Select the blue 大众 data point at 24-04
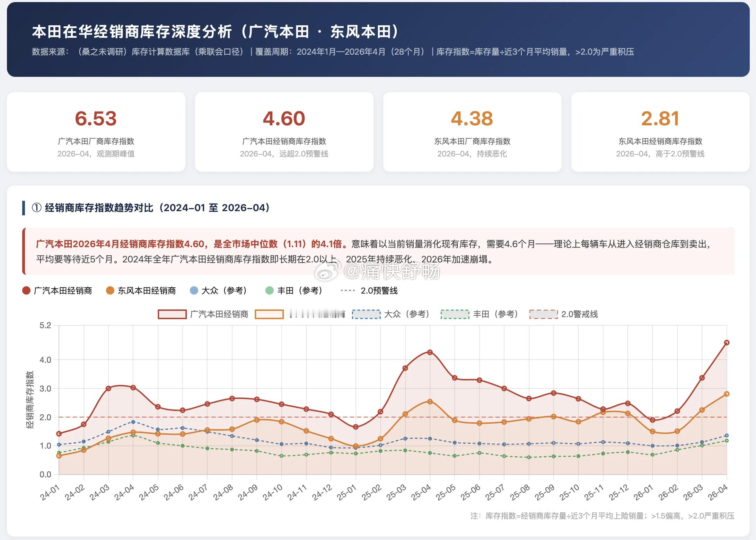Viewport: 756px width, 540px height. (x=133, y=422)
